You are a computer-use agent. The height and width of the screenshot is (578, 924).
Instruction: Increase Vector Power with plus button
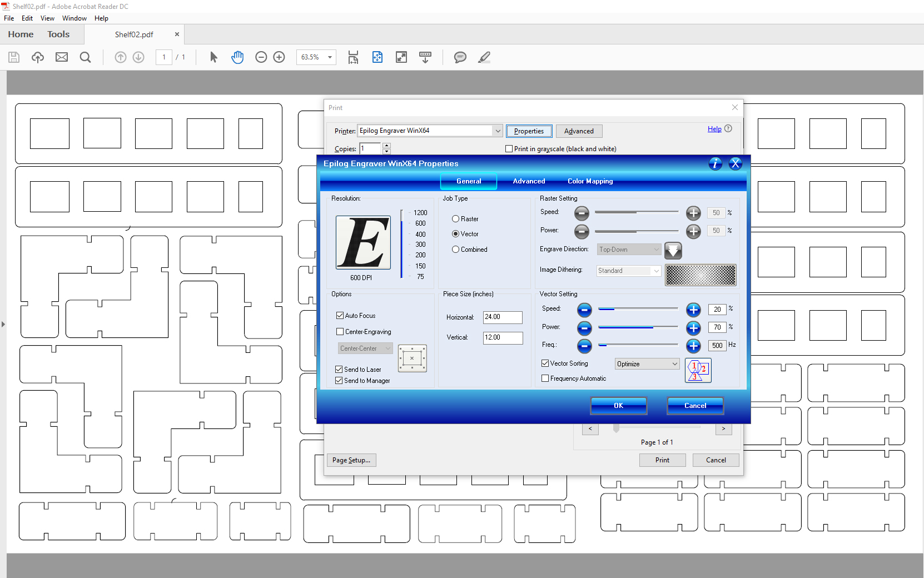(693, 328)
